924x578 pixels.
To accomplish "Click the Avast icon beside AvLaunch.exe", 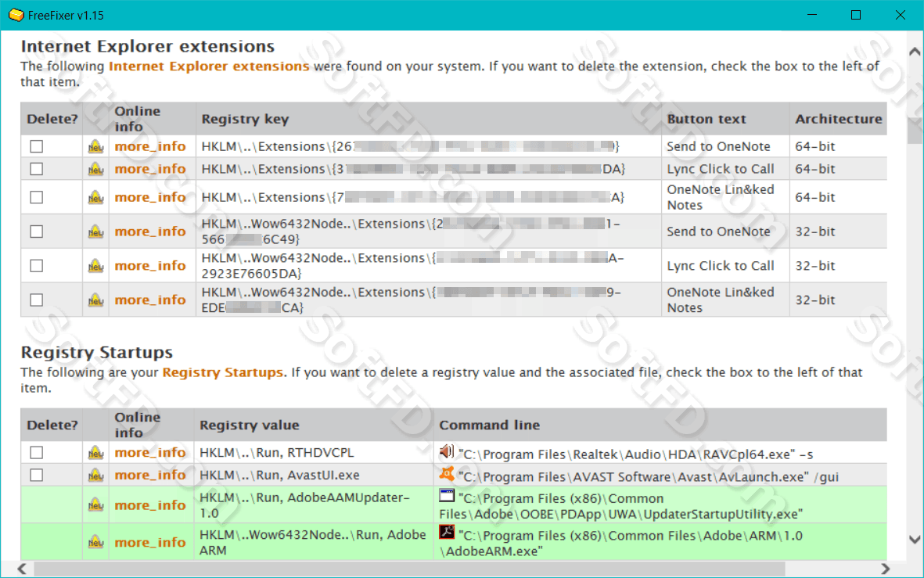I will [x=447, y=474].
